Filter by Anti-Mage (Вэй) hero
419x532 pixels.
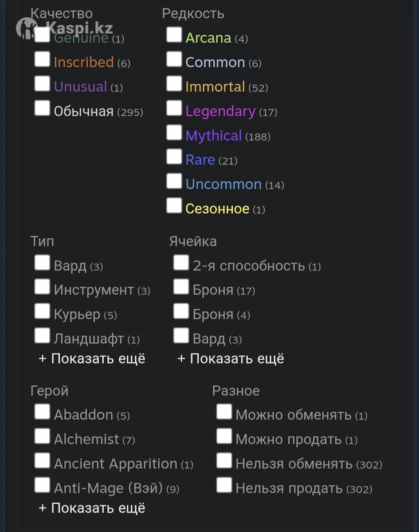click(42, 485)
